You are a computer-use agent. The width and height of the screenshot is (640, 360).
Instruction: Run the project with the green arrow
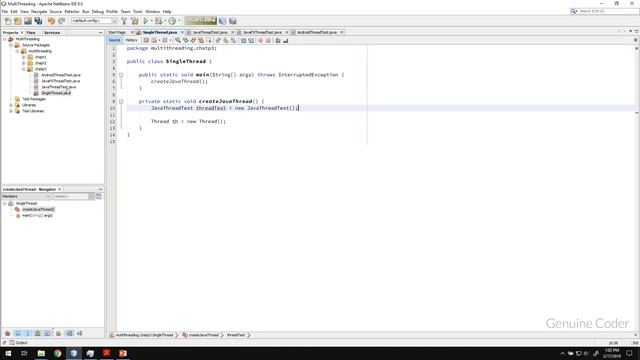point(146,21)
